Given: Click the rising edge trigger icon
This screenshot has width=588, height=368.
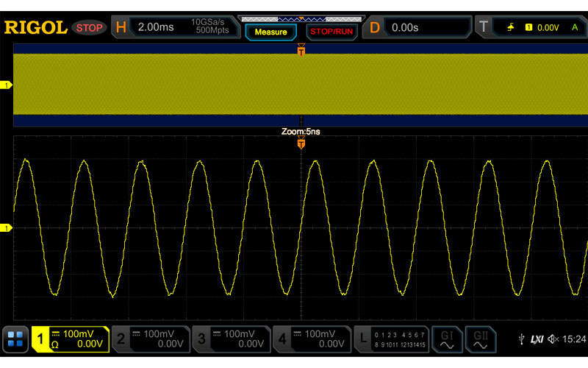Looking at the screenshot, I should click(510, 27).
